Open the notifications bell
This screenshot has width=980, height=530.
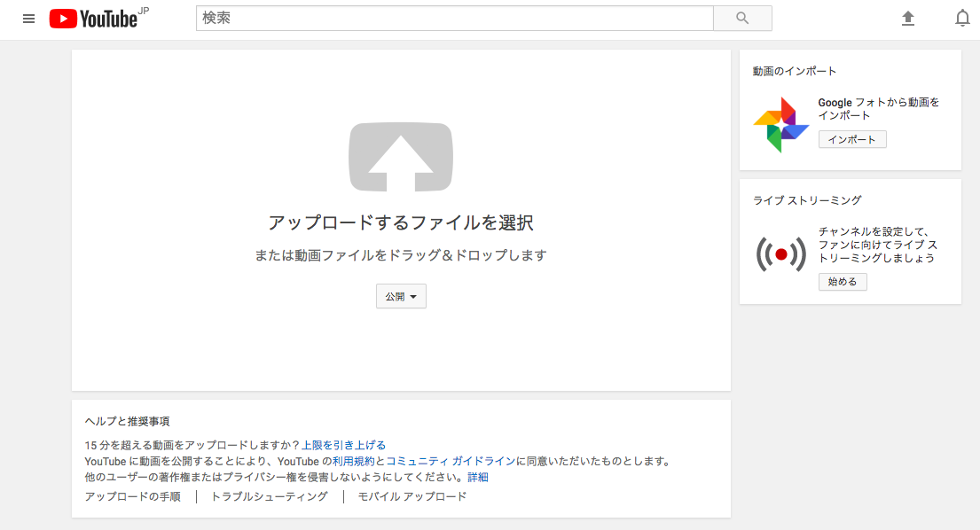tap(962, 19)
